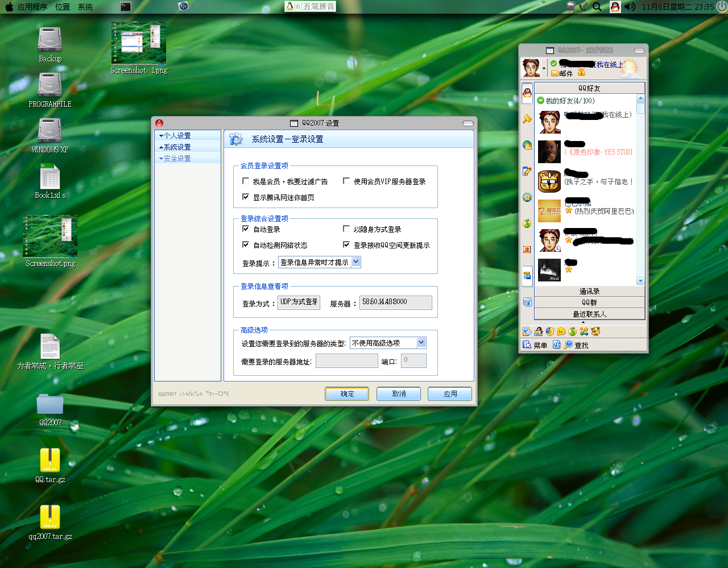Screen dimensions: 728x568
Task: Click the power button icon in top panel
Action: click(x=721, y=7)
